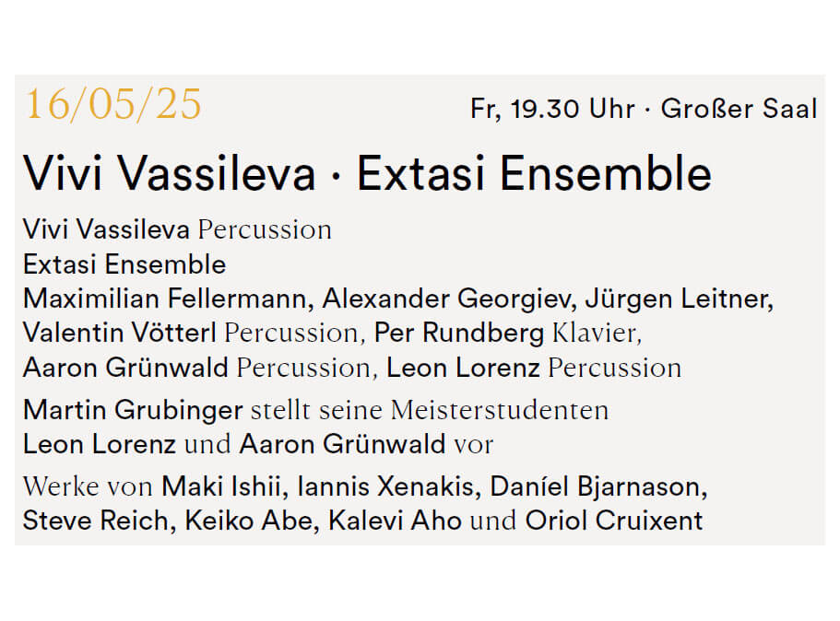Click the name Martin Grubinger
Viewport: 840px width, 621px height.
tap(133, 411)
